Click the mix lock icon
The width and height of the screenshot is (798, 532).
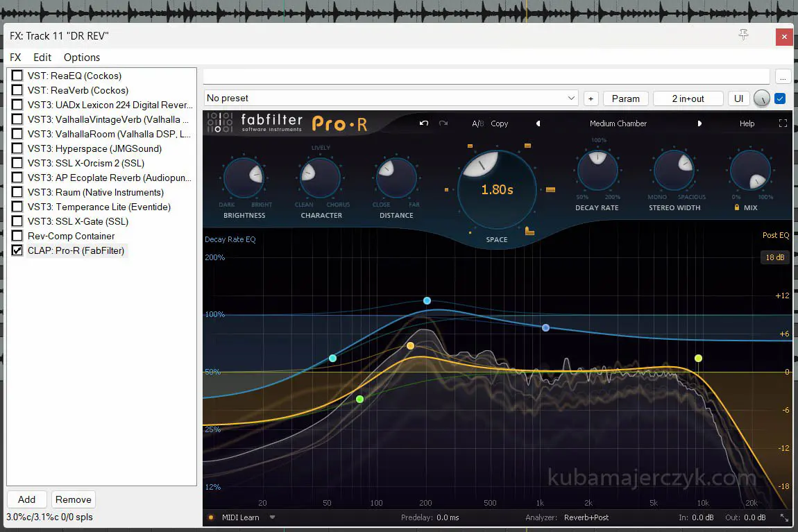click(737, 207)
